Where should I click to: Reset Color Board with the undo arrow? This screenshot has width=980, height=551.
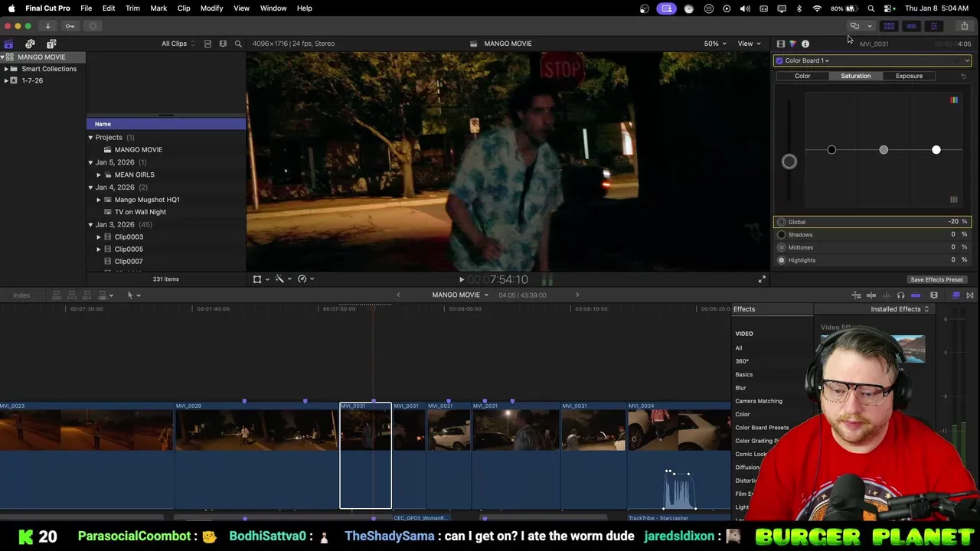(x=963, y=76)
